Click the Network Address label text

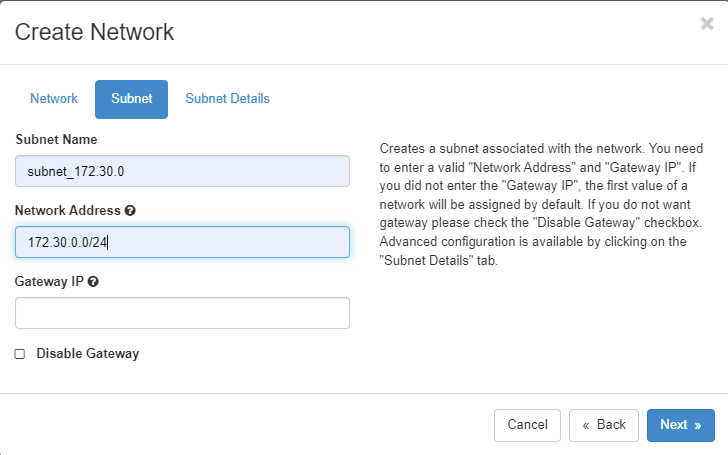pyautogui.click(x=68, y=211)
